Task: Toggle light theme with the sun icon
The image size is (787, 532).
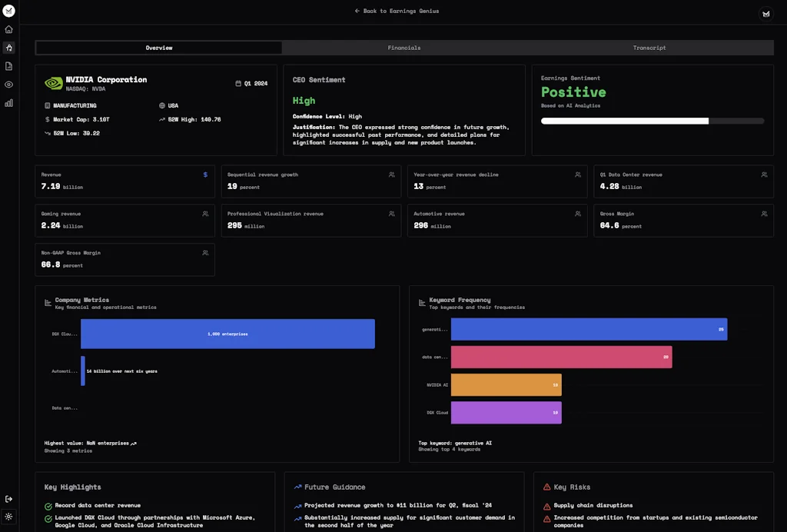Action: click(x=8, y=517)
